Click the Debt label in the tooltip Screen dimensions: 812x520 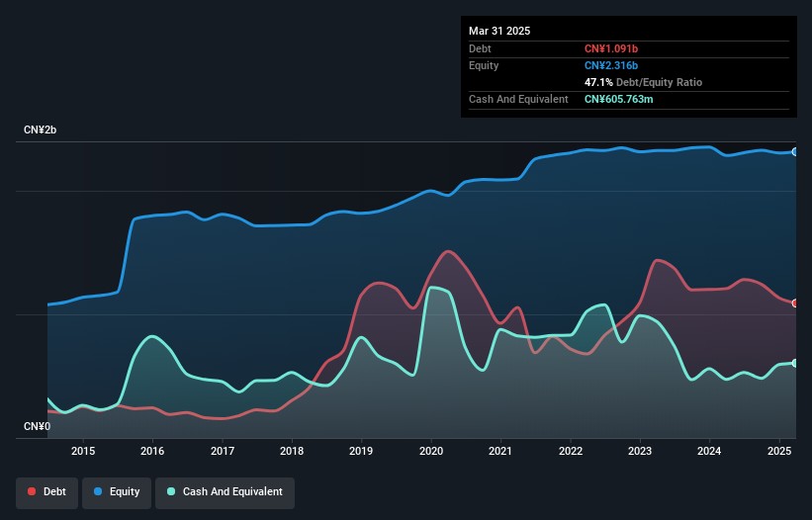(x=480, y=48)
